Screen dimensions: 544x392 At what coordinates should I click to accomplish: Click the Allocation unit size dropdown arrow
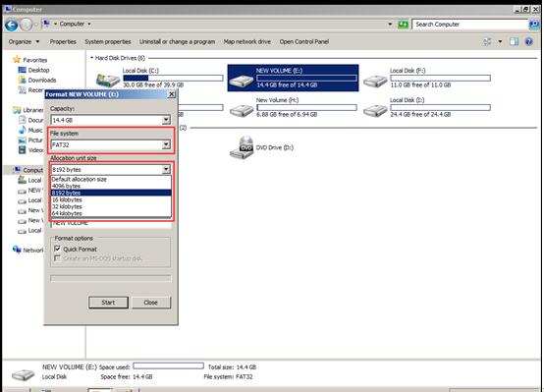coord(166,169)
